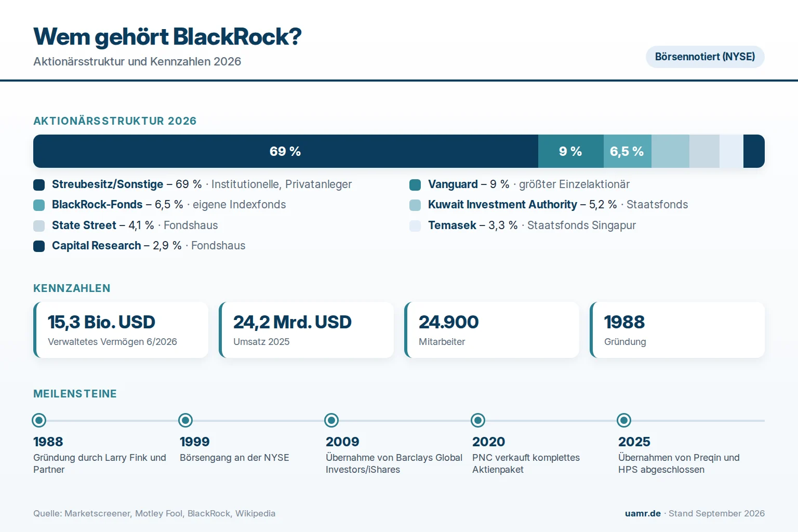Image resolution: width=798 pixels, height=532 pixels.
Task: Click the State Street legend color swatch
Action: pyautogui.click(x=39, y=225)
